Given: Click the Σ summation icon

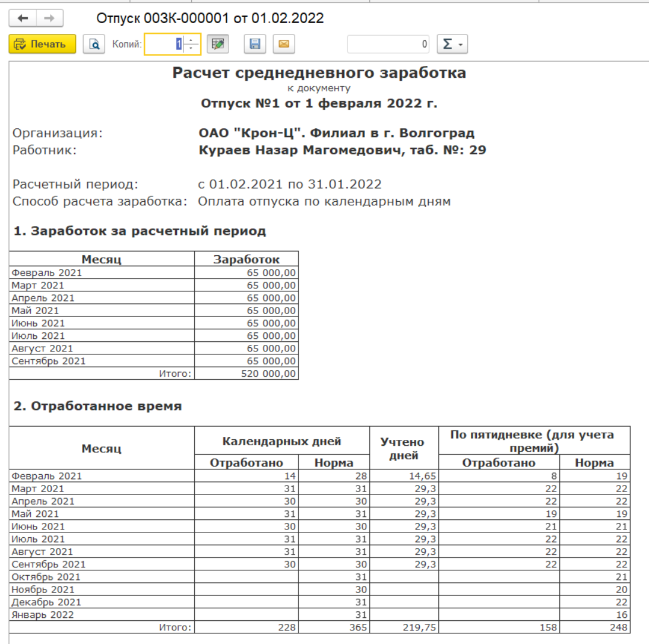Looking at the screenshot, I should [448, 44].
